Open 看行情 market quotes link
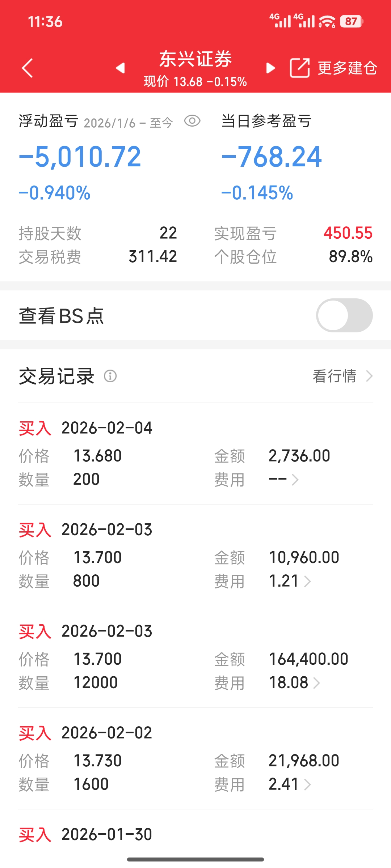Screen dimensions: 391x868 pos(342,376)
